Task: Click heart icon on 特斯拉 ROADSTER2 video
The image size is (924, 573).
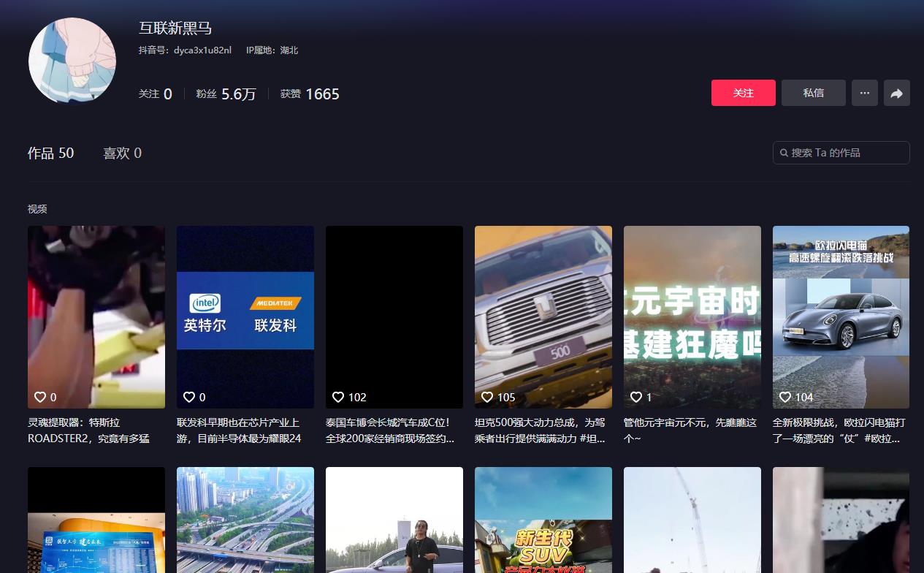Action: tap(40, 397)
